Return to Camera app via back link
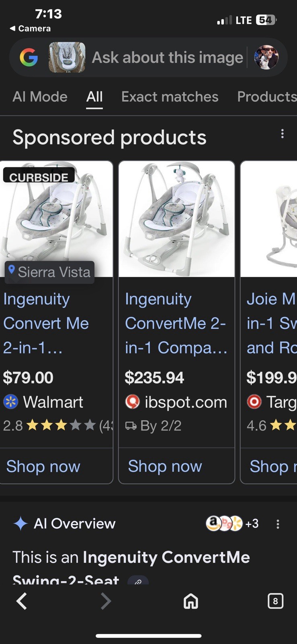The image size is (297, 644). coord(31,29)
